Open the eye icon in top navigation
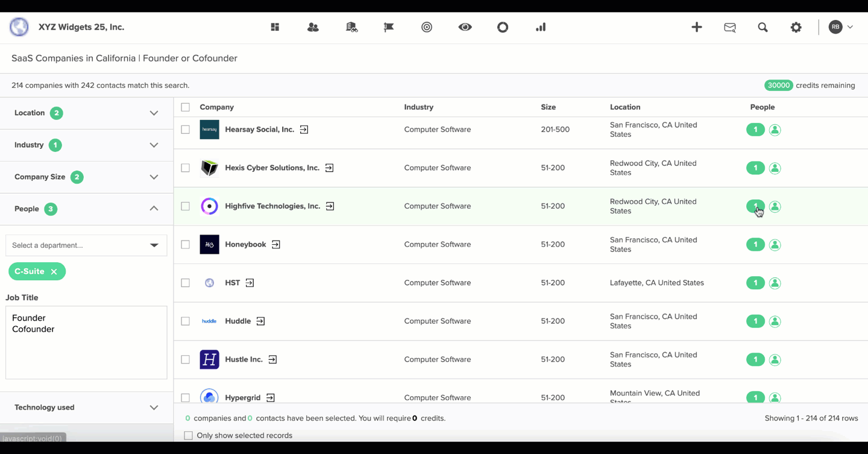 point(465,27)
